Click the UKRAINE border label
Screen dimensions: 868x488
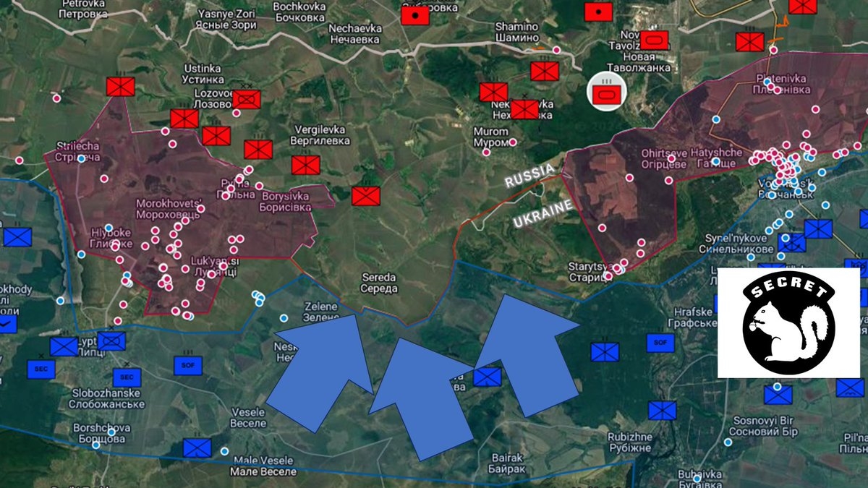[x=543, y=214]
